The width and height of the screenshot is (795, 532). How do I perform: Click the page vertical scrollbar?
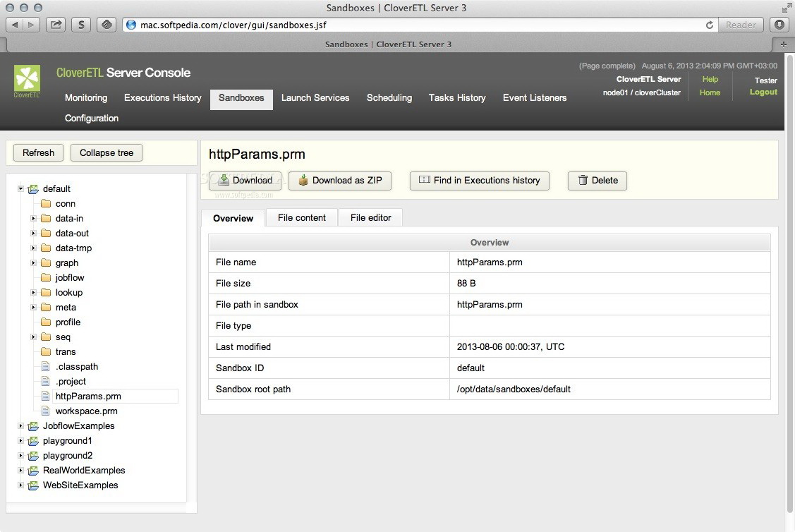(x=789, y=284)
